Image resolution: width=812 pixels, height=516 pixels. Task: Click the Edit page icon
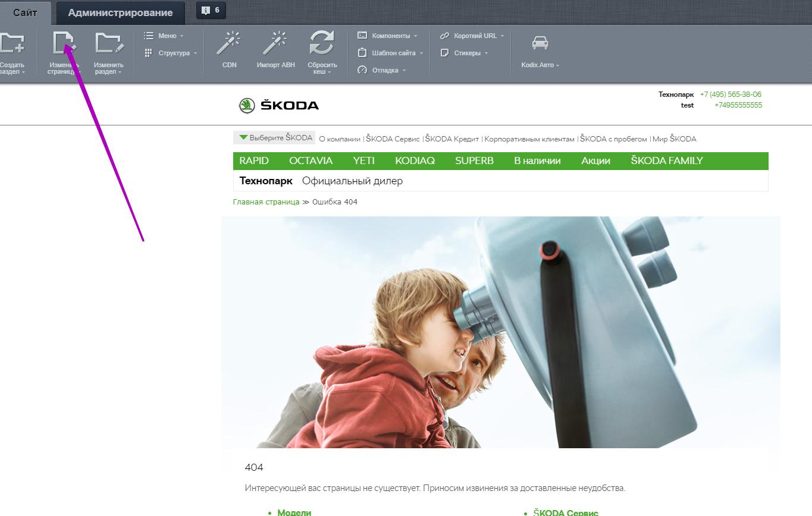[64, 43]
